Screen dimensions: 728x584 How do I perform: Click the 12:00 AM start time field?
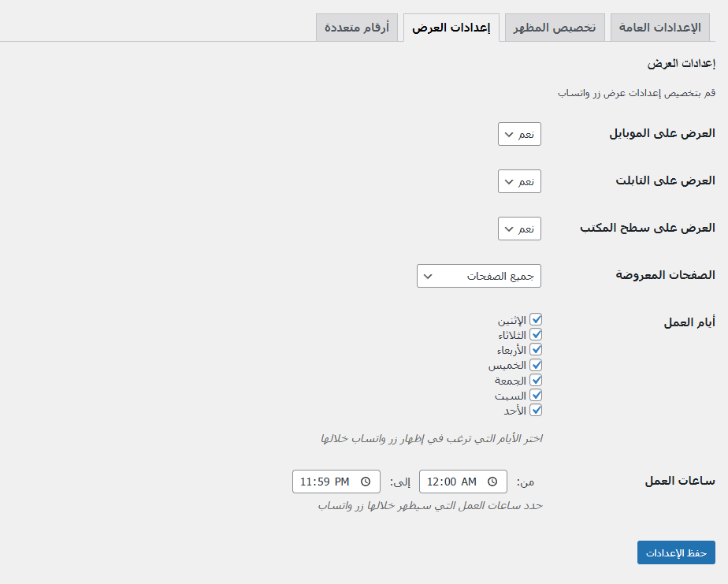[453, 482]
